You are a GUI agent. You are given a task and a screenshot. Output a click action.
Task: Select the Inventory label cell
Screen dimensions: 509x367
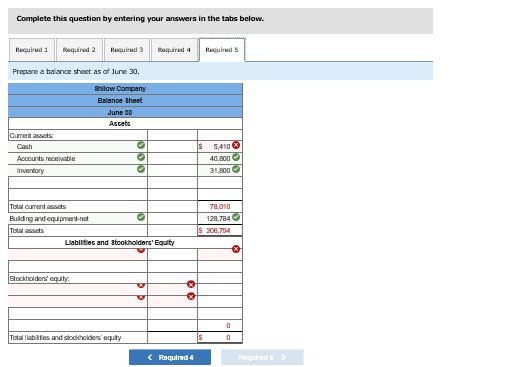click(78, 171)
